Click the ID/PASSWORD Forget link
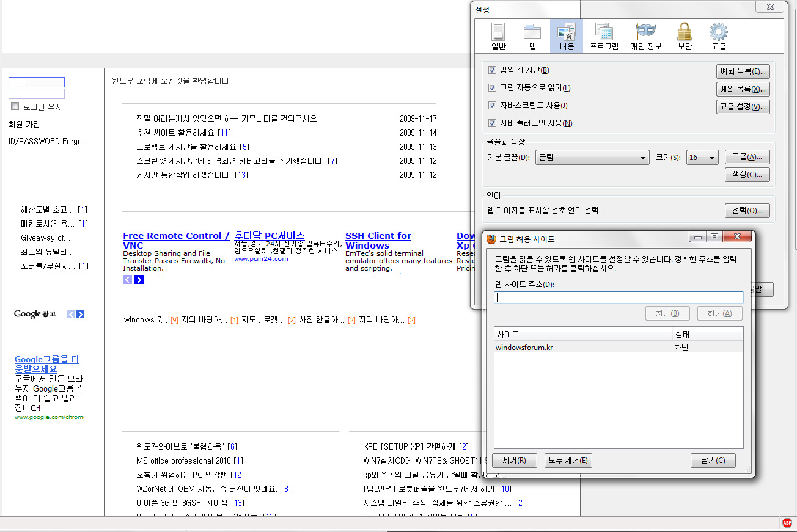797x532 pixels. click(46, 141)
